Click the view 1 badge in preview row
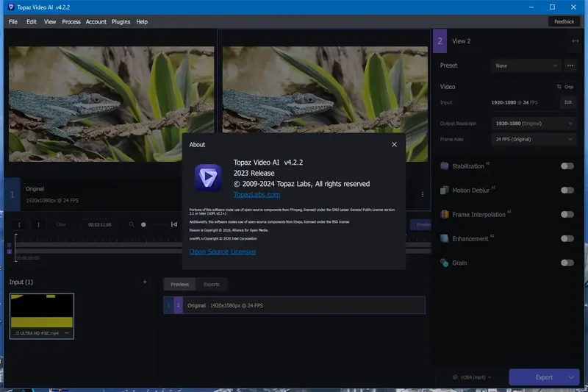 [x=168, y=305]
